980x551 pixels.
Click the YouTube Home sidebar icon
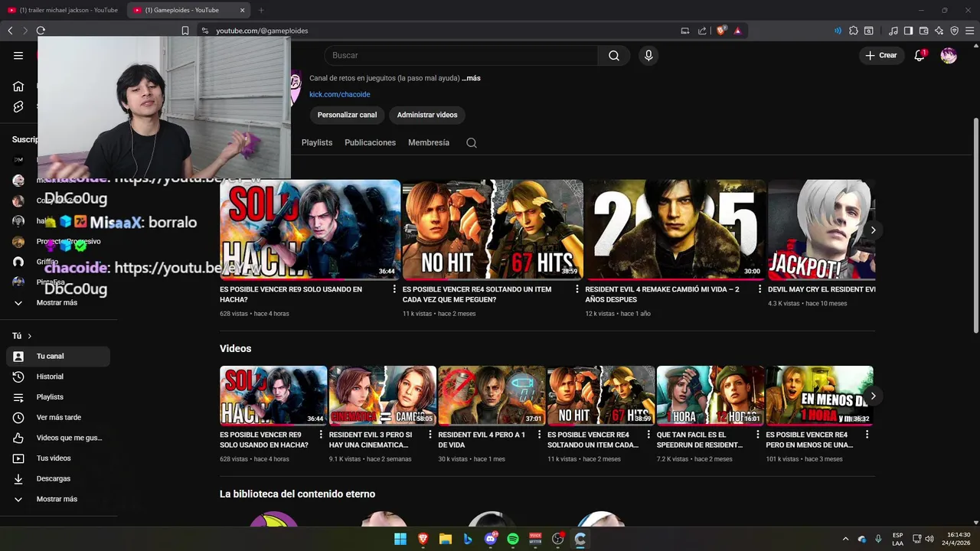click(x=18, y=86)
